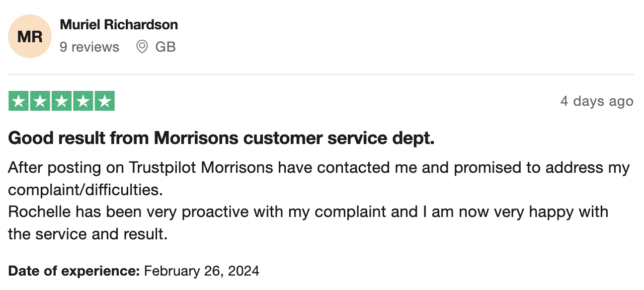Click the word 'Trustpilot' in review text

163,168
